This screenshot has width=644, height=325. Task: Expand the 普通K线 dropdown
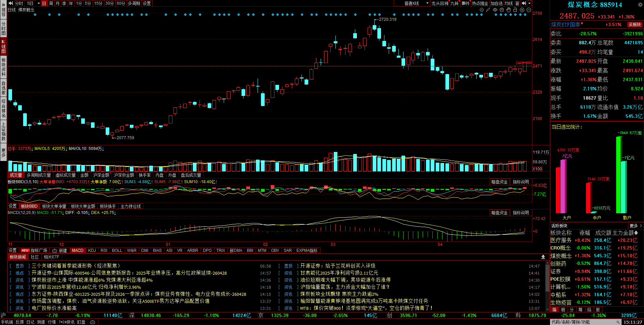point(427,3)
